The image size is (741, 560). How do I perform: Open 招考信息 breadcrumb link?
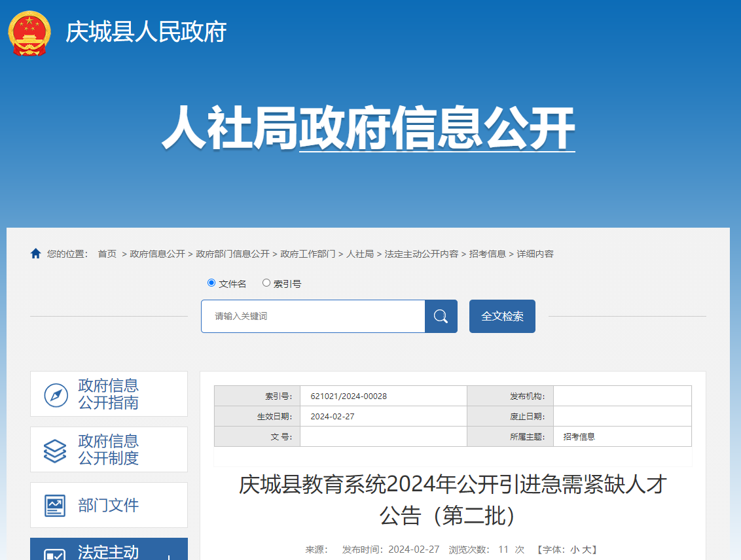click(487, 254)
